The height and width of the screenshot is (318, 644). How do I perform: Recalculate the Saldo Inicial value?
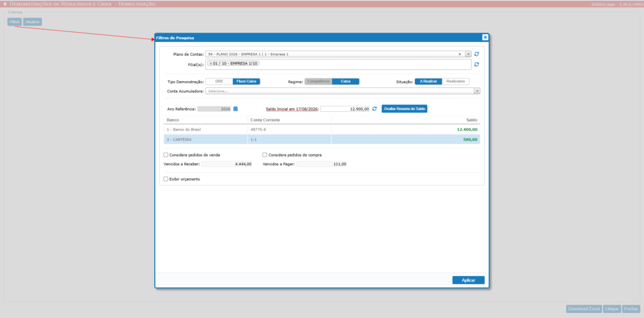pyautogui.click(x=374, y=109)
